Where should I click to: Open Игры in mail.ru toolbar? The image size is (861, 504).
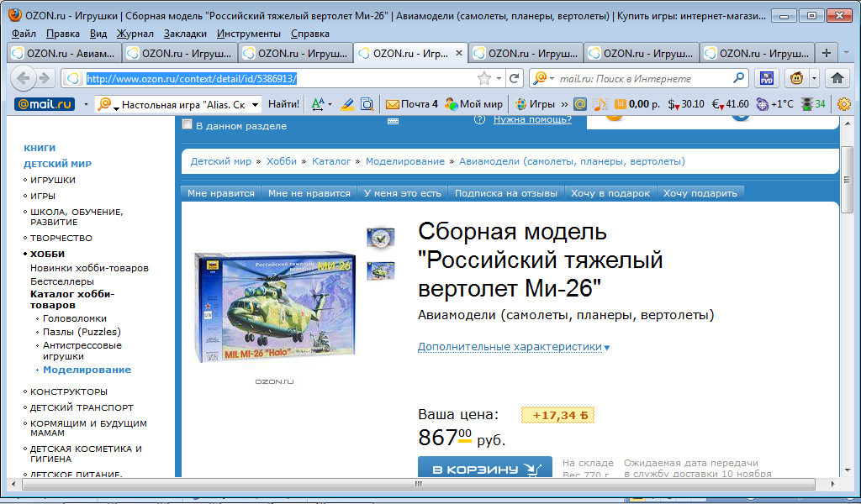(535, 103)
